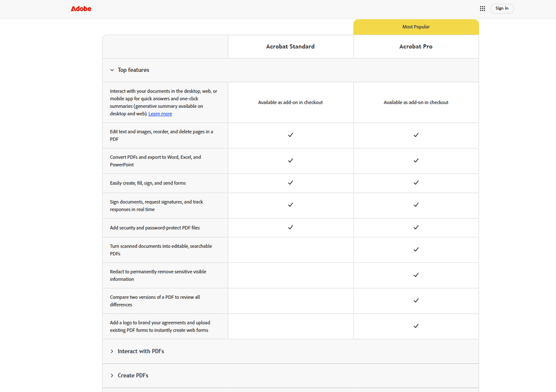Image resolution: width=556 pixels, height=392 pixels.
Task: Click the Redact feature checkmark under Acrobat Pro
Action: [x=416, y=275]
